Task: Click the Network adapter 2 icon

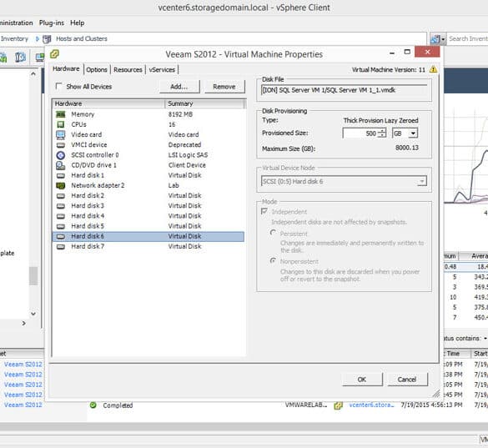Action: point(61,185)
